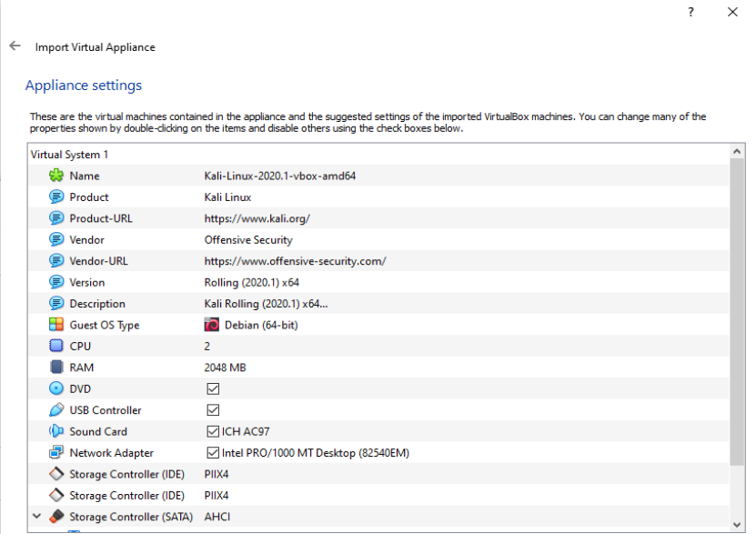Screen dimensions: 756x534
Task: Toggle the ICH AC97 sound card checkbox
Action: (x=213, y=431)
